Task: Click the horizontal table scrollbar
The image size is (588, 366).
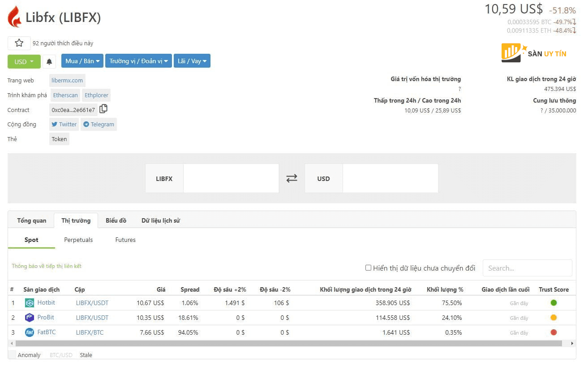Action: pyautogui.click(x=288, y=344)
